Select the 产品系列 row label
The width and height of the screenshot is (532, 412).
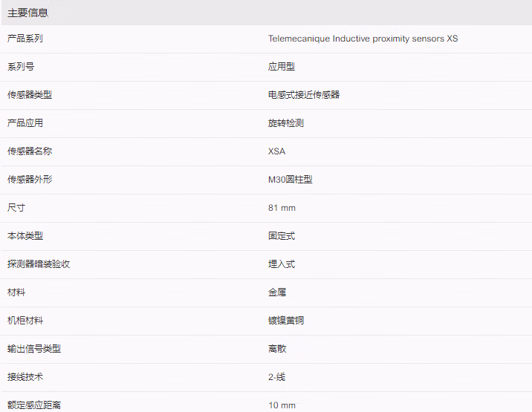coord(25,39)
